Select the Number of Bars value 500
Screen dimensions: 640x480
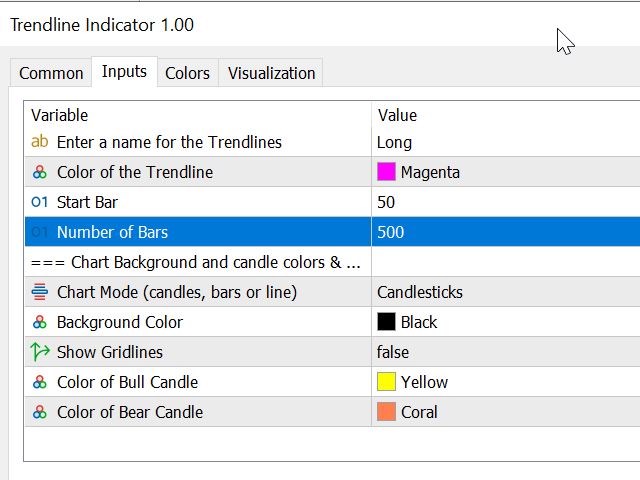coord(390,232)
